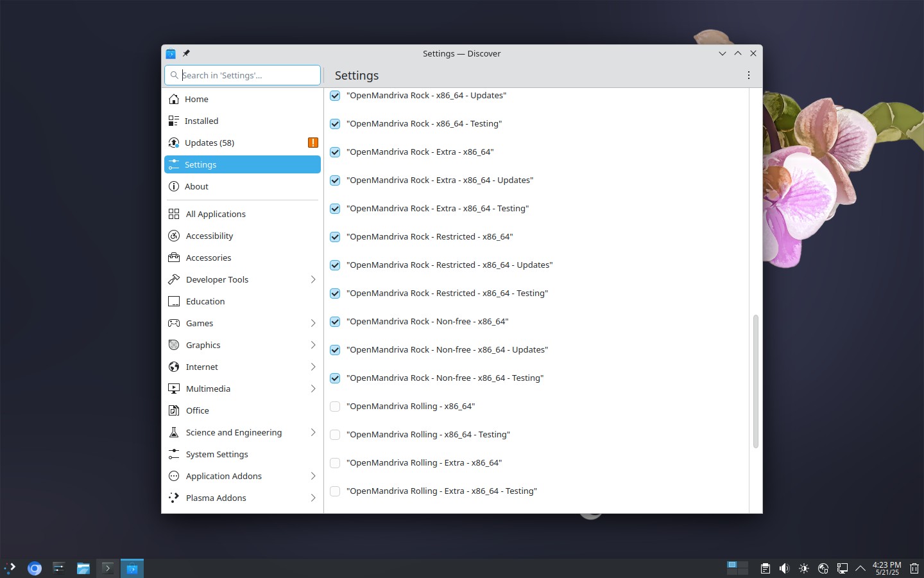Expand the Developer Tools category arrow
This screenshot has width=924, height=578.
click(313, 279)
